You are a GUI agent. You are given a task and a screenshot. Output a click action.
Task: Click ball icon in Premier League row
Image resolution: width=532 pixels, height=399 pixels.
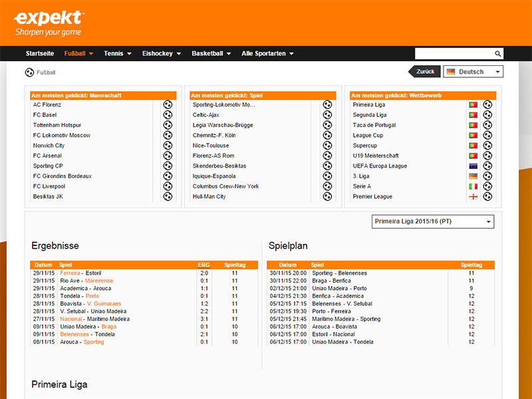pyautogui.click(x=487, y=196)
